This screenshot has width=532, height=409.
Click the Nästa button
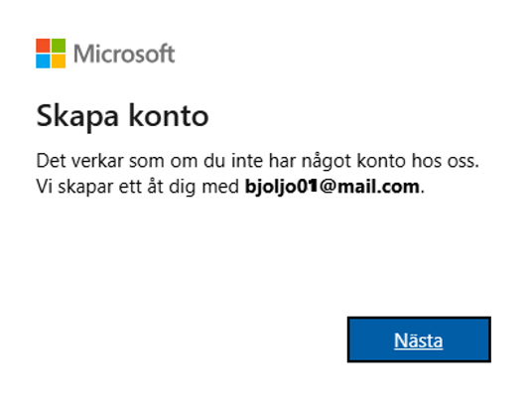[x=419, y=340]
